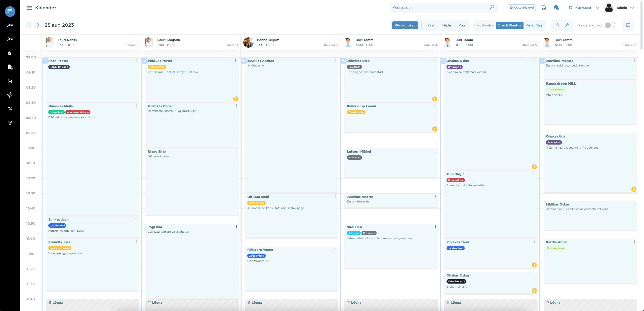The width and height of the screenshot is (644, 311).
Task: Toggle the Peida andmed switch
Action: (x=610, y=25)
